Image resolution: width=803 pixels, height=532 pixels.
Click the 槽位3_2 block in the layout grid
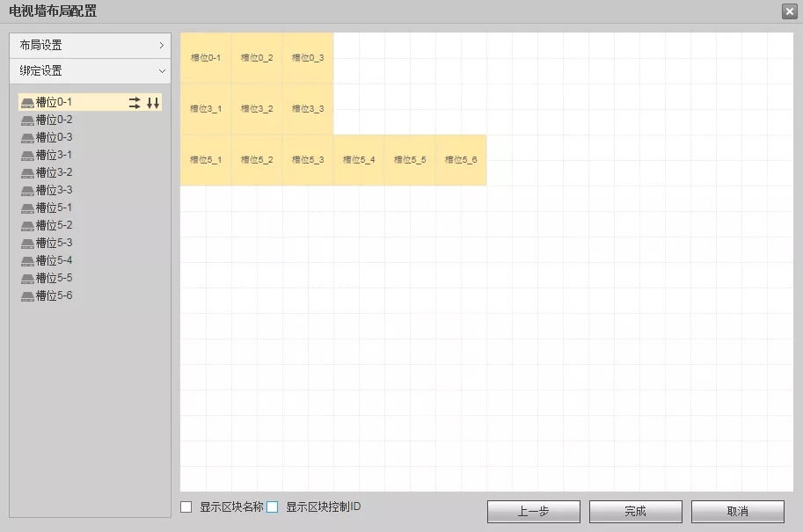[x=257, y=109]
